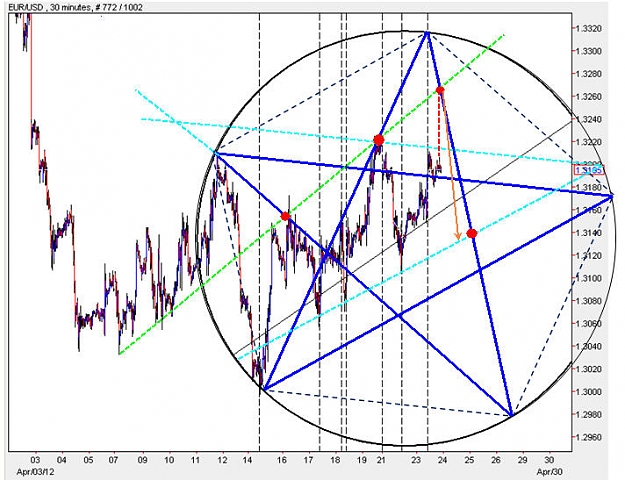Click the EUR/USD chart title text
The image size is (625, 480).
click(75, 7)
